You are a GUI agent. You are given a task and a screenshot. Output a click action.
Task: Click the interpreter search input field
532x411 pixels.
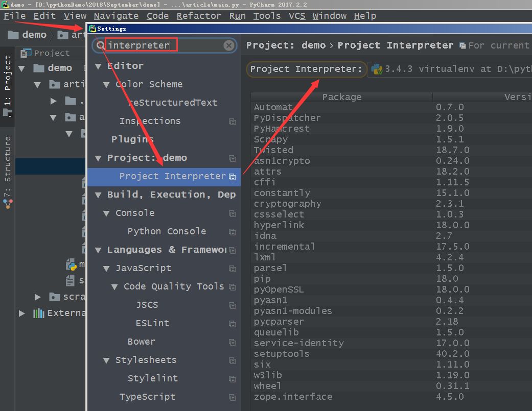165,45
